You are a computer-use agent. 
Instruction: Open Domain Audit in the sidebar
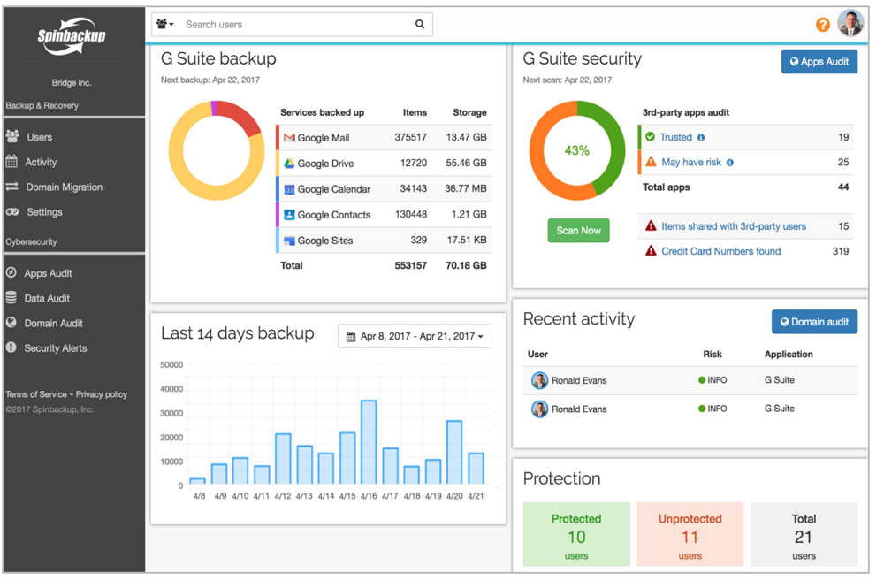pos(54,323)
